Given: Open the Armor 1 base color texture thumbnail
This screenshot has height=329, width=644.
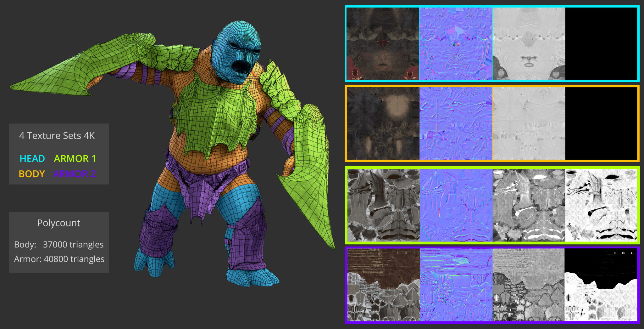Looking at the screenshot, I should click(383, 205).
